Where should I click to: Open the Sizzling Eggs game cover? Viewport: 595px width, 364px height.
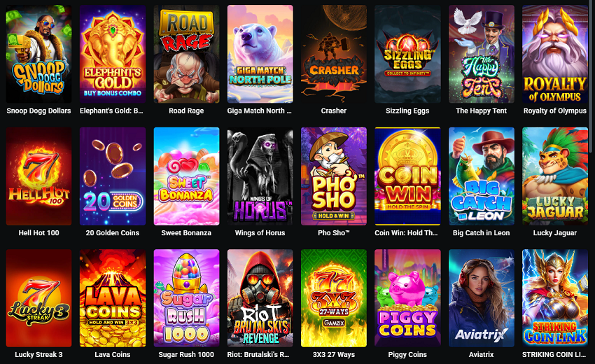(407, 54)
